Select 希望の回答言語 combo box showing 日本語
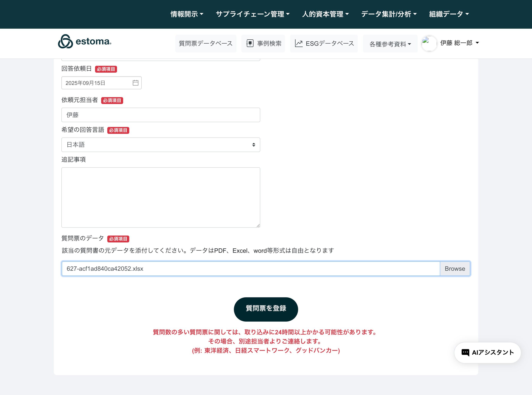Screen dimensions: 532x395 161,145
